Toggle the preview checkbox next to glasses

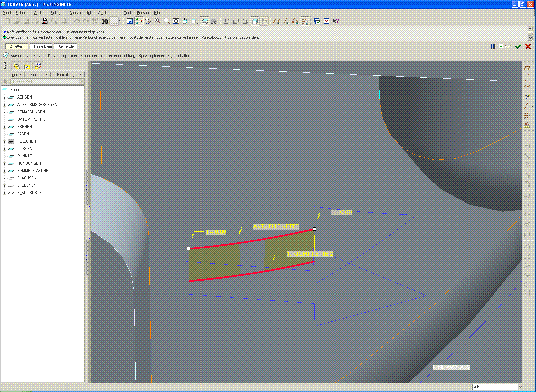(x=501, y=46)
